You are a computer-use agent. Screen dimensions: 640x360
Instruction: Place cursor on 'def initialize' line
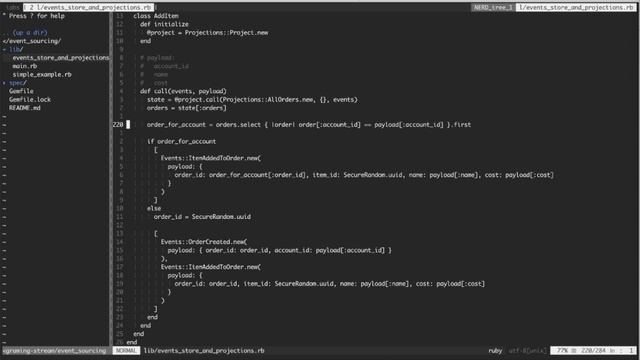(x=164, y=24)
